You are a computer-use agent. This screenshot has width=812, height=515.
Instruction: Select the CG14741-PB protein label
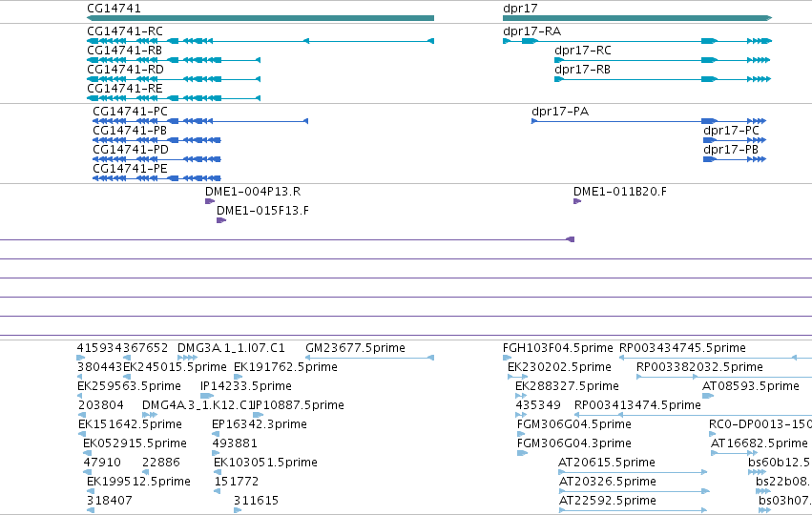[130, 131]
